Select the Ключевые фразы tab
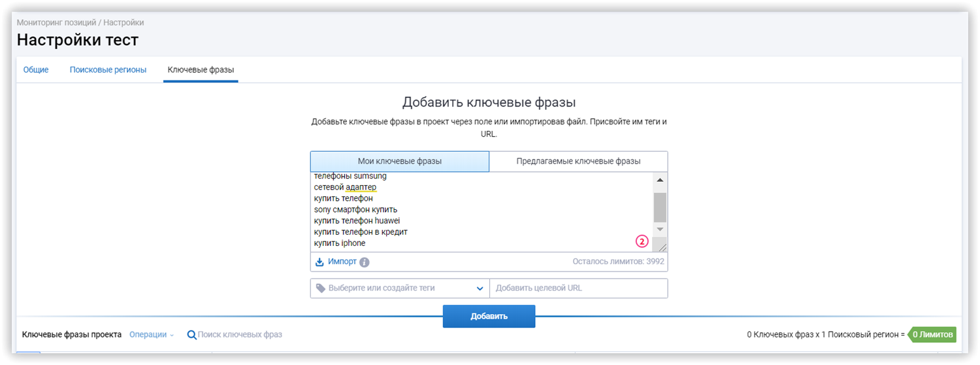980x365 pixels. coord(201,70)
